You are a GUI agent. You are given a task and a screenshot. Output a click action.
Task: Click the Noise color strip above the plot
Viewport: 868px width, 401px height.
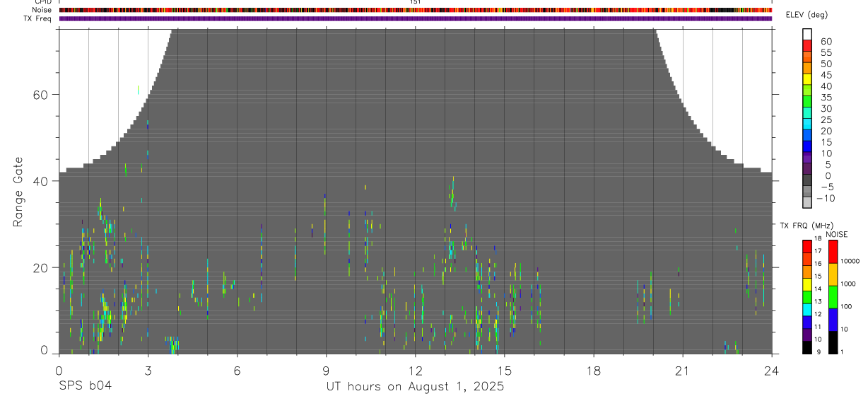416,10
